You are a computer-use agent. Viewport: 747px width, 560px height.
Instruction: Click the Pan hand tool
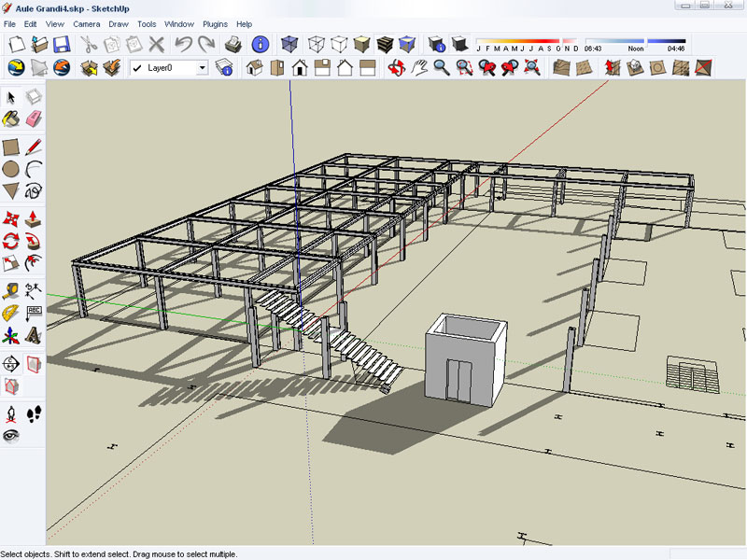tap(418, 67)
